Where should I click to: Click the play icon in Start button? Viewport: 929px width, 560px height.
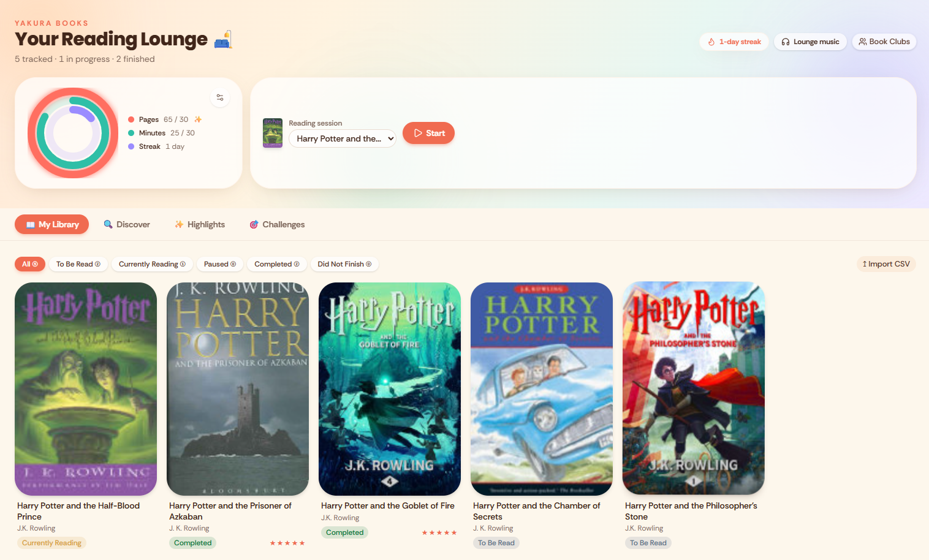(419, 133)
